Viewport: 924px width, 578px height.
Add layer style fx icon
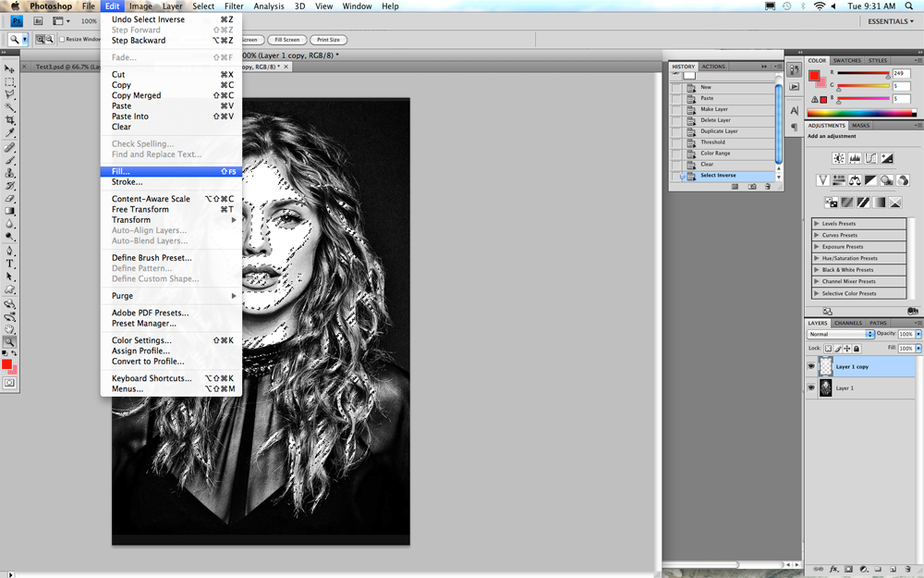tap(833, 569)
